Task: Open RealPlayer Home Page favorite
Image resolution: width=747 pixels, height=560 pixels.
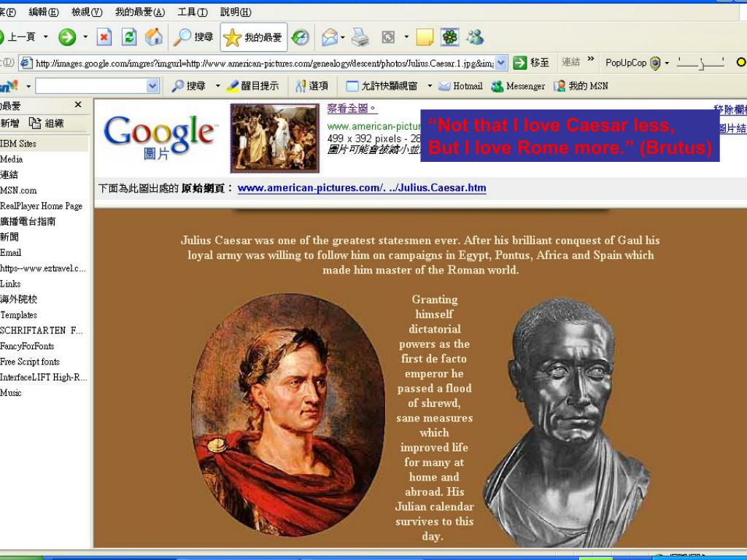Action: pyautogui.click(x=42, y=206)
